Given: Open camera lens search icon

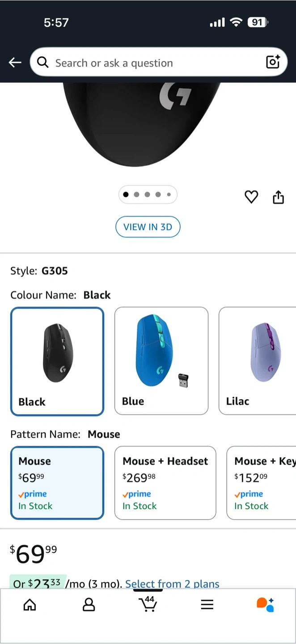Looking at the screenshot, I should pyautogui.click(x=273, y=62).
